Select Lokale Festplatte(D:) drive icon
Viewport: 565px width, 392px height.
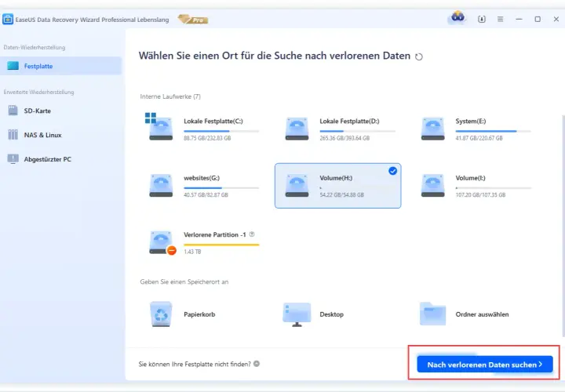tap(297, 129)
